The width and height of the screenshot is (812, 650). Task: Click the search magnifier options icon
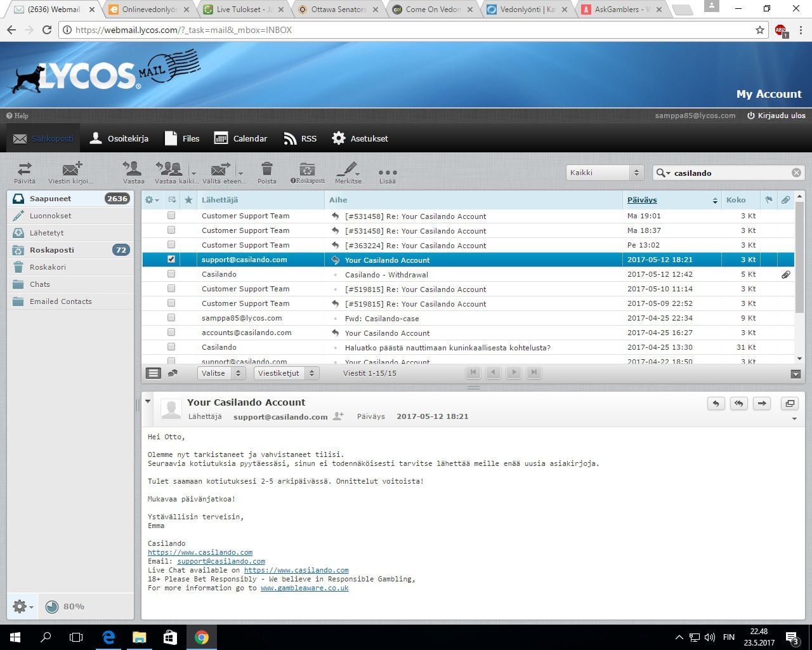click(663, 173)
